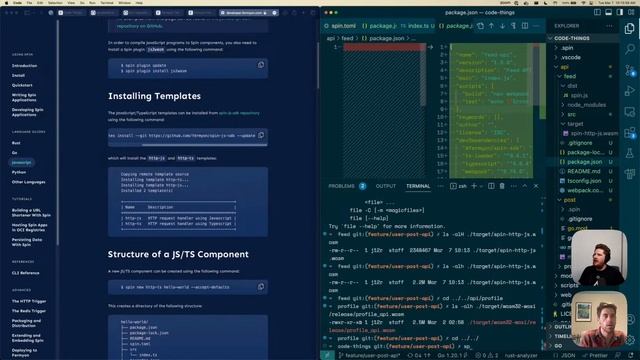Maximize the terminal panel size

(525, 186)
